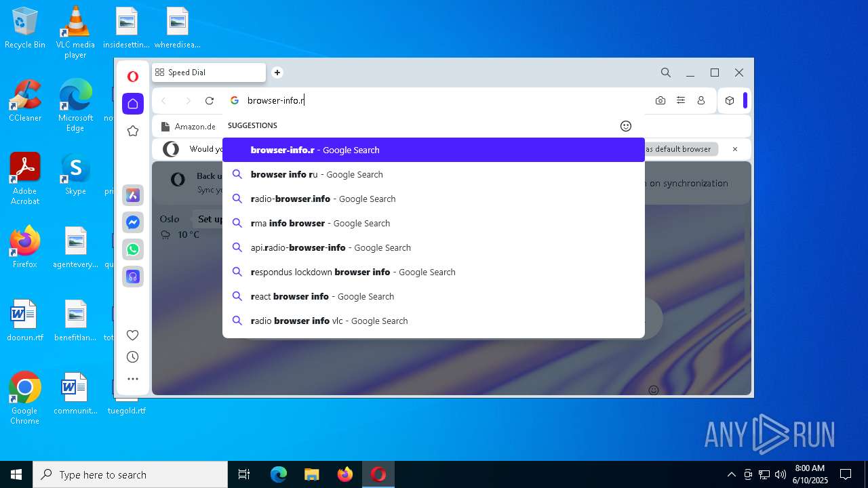
Task: Open Skype desktop shortcut
Action: [75, 174]
